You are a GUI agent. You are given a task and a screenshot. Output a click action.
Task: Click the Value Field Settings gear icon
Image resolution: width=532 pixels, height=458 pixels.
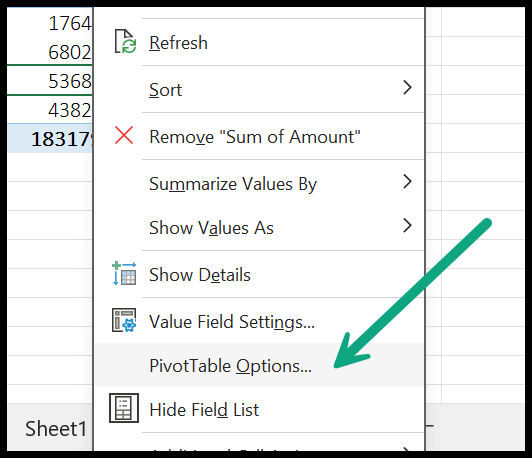(x=124, y=320)
